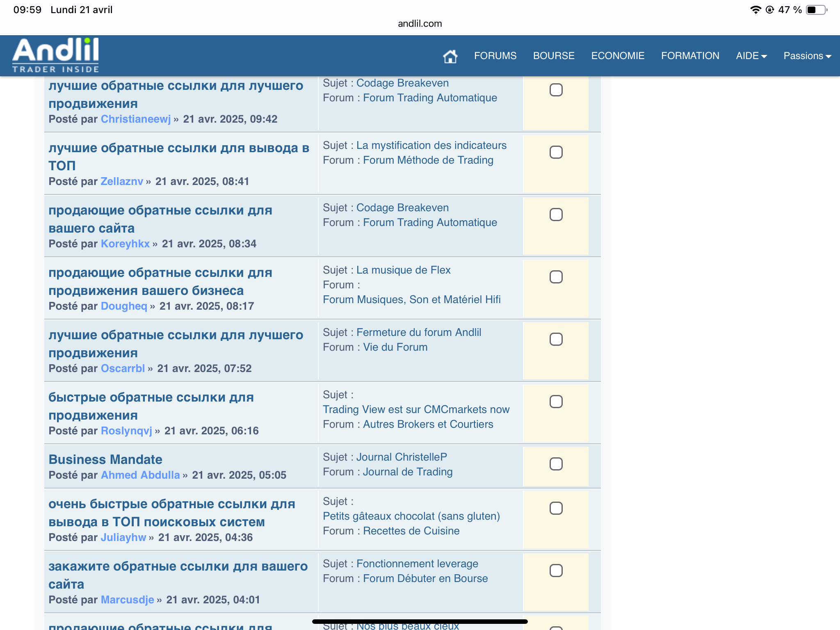Expand the AIDE dropdown menu

click(x=751, y=56)
